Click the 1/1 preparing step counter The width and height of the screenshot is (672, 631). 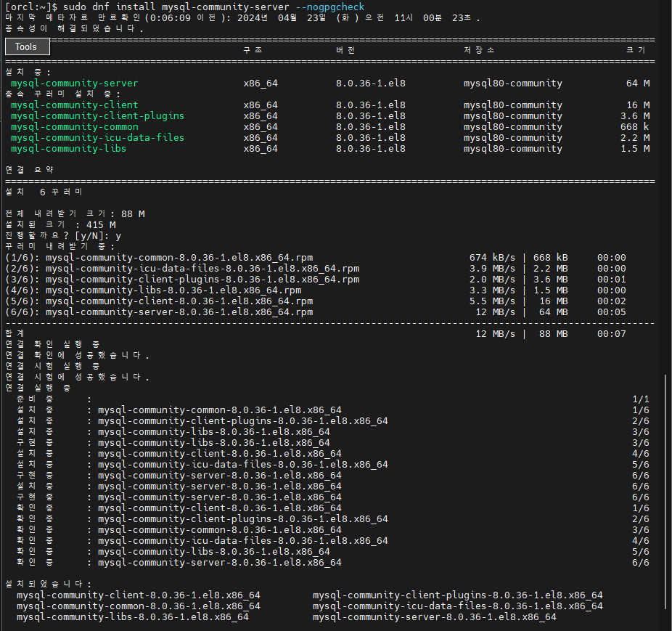pyautogui.click(x=641, y=399)
